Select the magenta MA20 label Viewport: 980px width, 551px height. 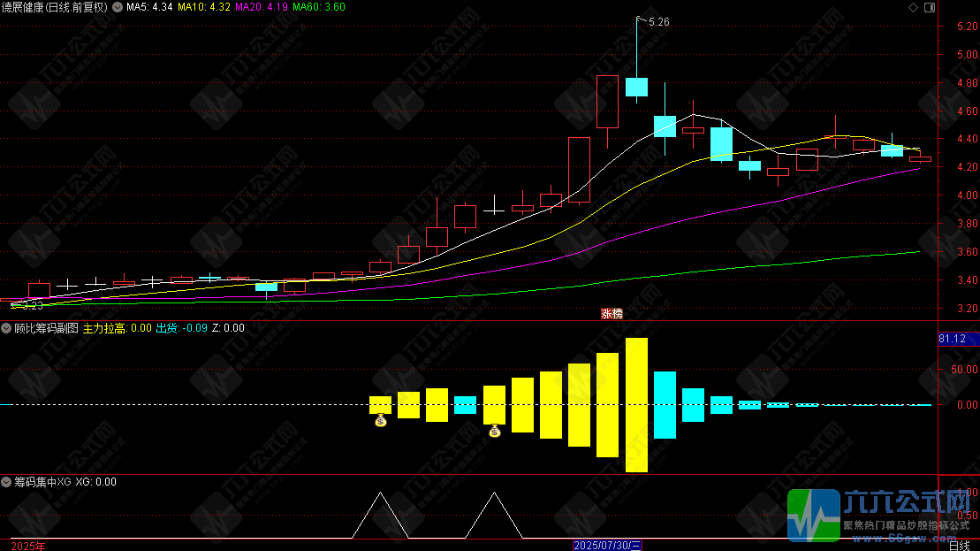pyautogui.click(x=262, y=7)
